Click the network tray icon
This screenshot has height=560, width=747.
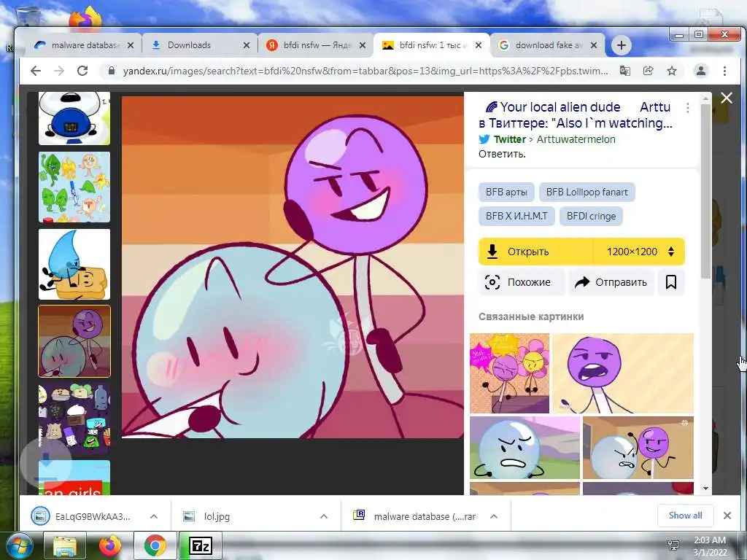[x=673, y=545]
